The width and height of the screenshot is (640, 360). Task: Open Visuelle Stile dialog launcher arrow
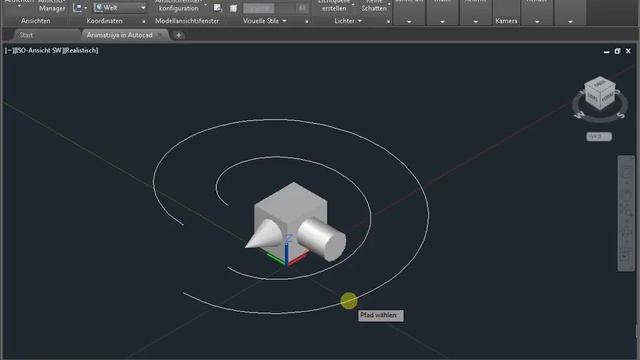point(307,22)
